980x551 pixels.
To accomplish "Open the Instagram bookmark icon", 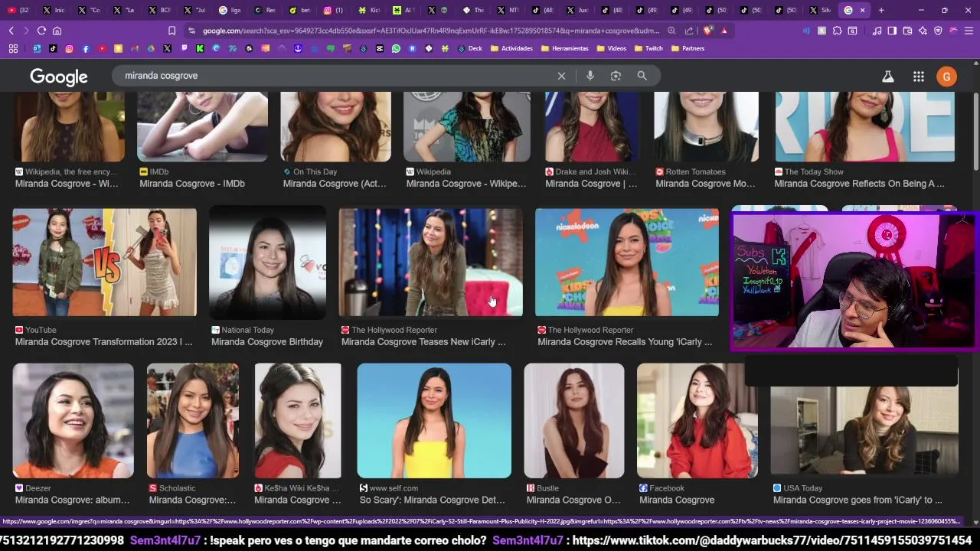I will coord(69,48).
